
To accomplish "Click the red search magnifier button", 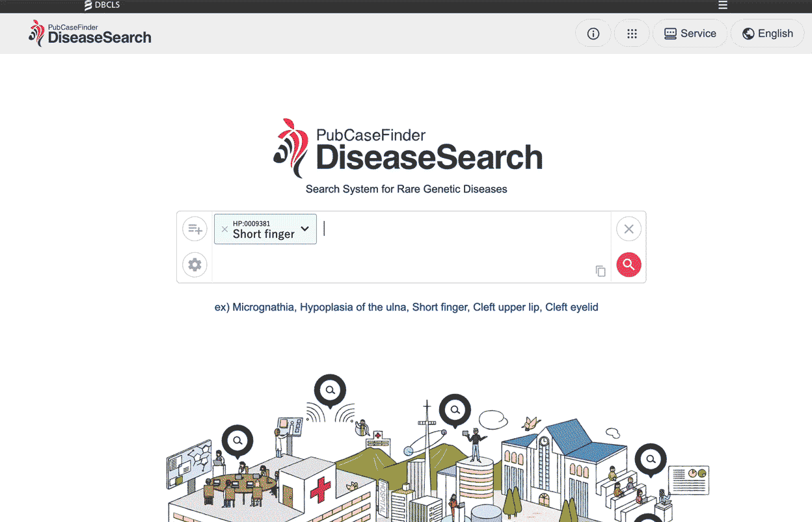I will [629, 265].
